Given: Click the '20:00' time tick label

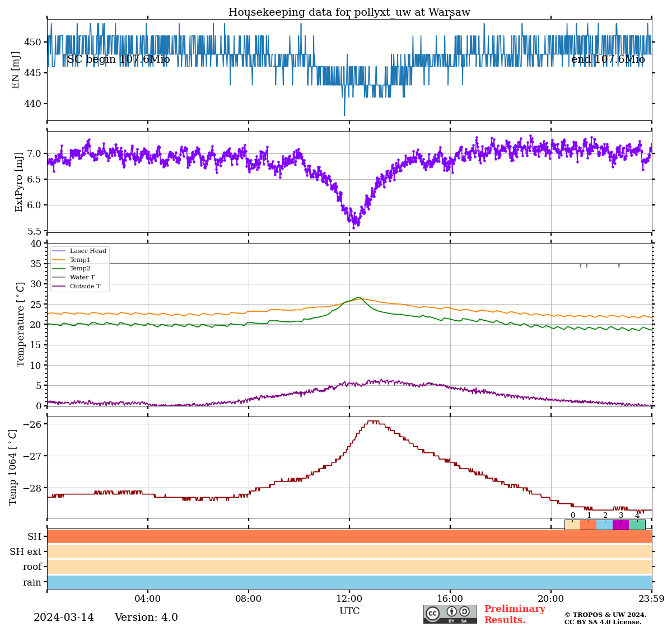Looking at the screenshot, I should pyautogui.click(x=551, y=599).
